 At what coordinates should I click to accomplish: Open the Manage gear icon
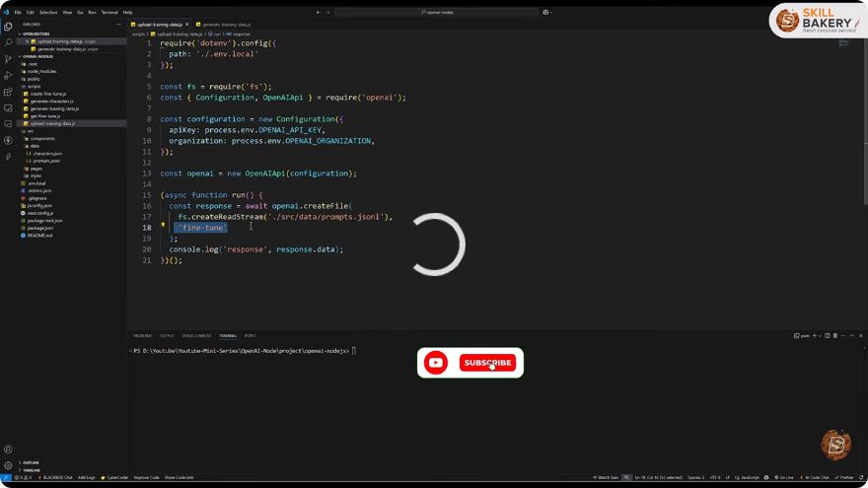(x=8, y=465)
